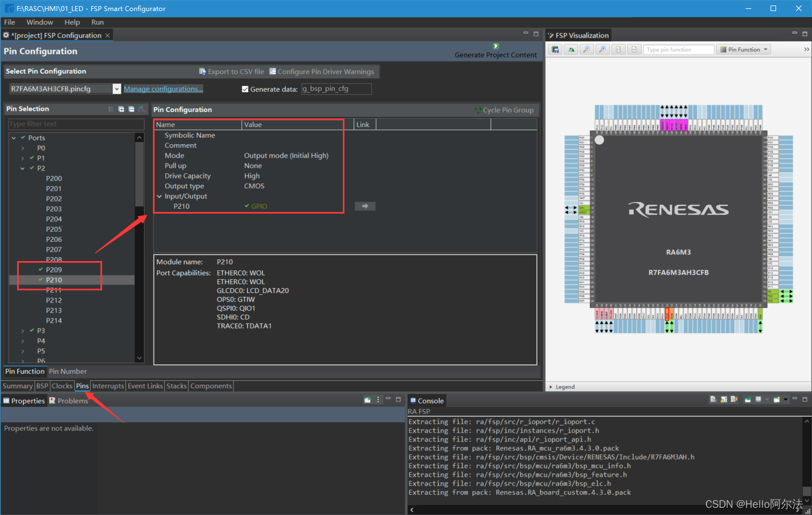This screenshot has height=515, width=812.
Task: Click the Drive Capacity value High
Action: tap(252, 176)
